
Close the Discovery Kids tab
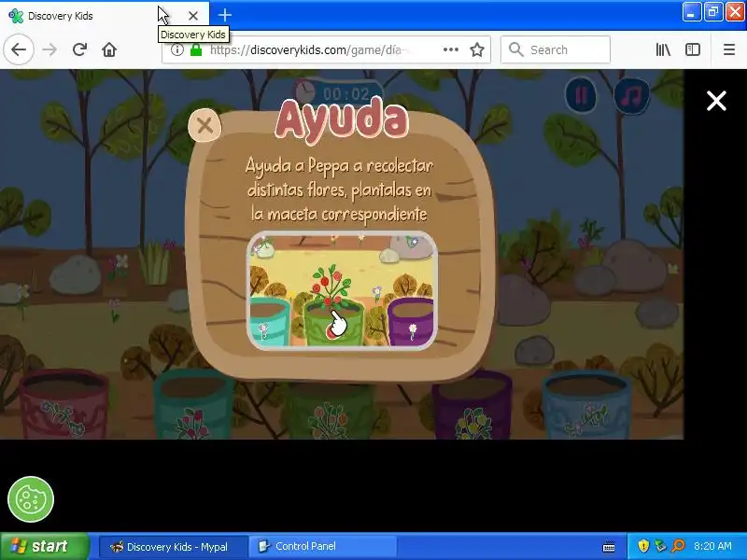193,16
